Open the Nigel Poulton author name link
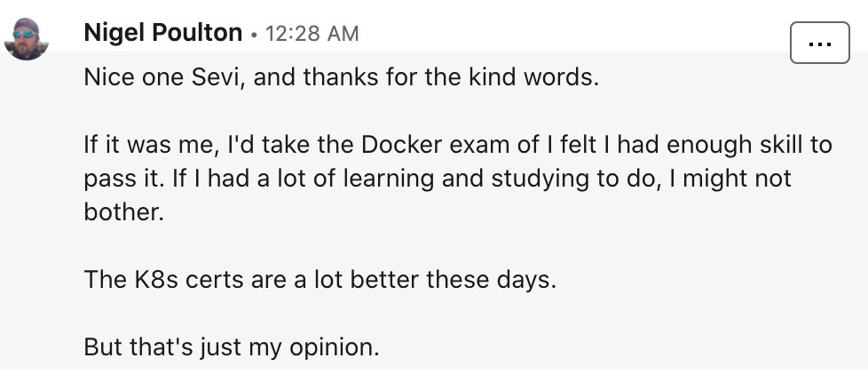The width and height of the screenshot is (868, 382). point(162,33)
